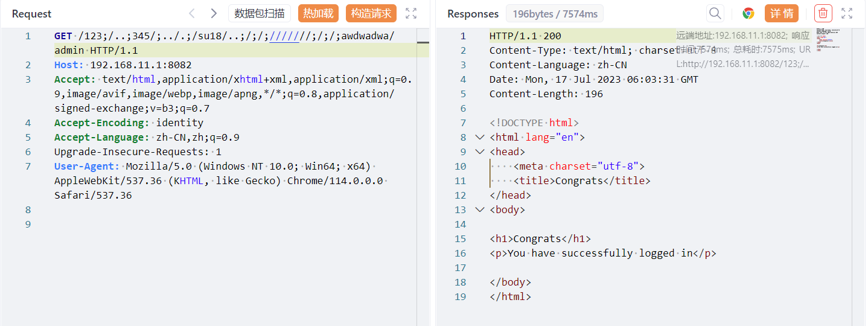Go to the next request arrow
868x326 pixels.
tap(214, 13)
